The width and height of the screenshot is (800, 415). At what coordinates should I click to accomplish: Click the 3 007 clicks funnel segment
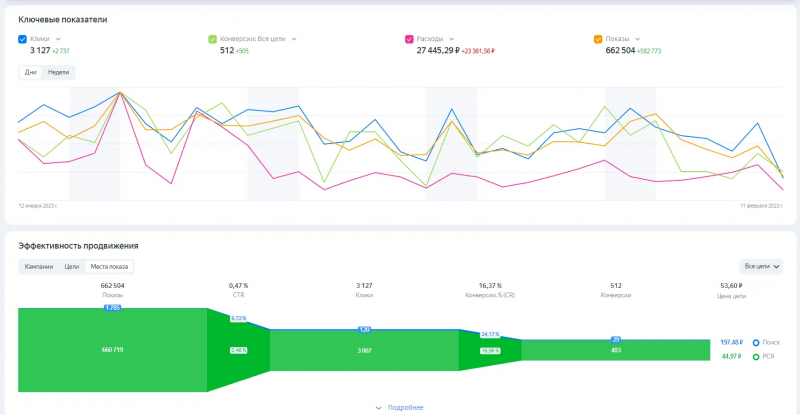(364, 351)
